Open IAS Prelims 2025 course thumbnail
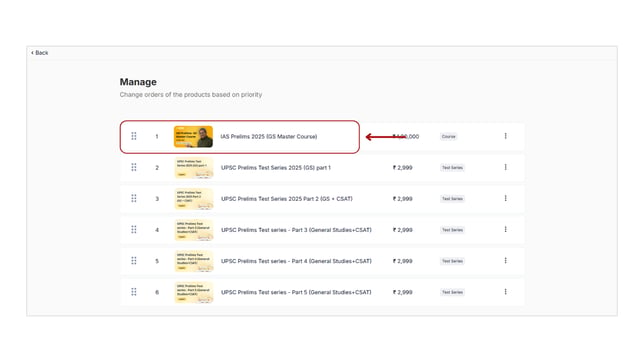Viewport: 644px width, 362px height. coord(193,136)
